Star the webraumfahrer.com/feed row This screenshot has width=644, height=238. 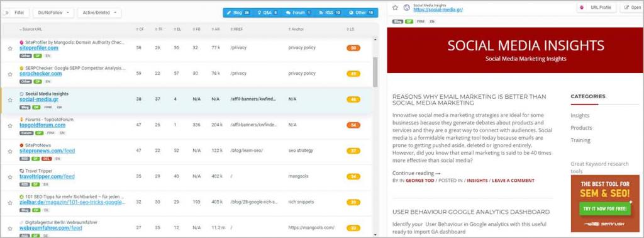point(10,228)
